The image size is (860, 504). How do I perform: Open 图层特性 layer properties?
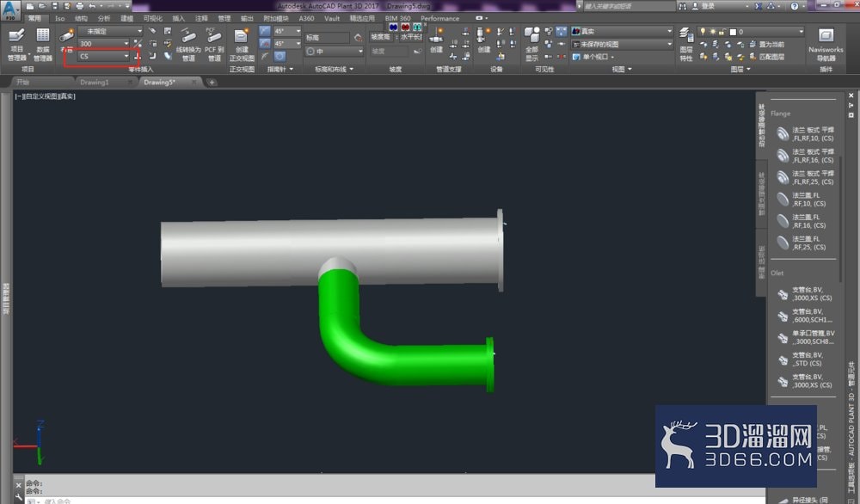pos(686,45)
